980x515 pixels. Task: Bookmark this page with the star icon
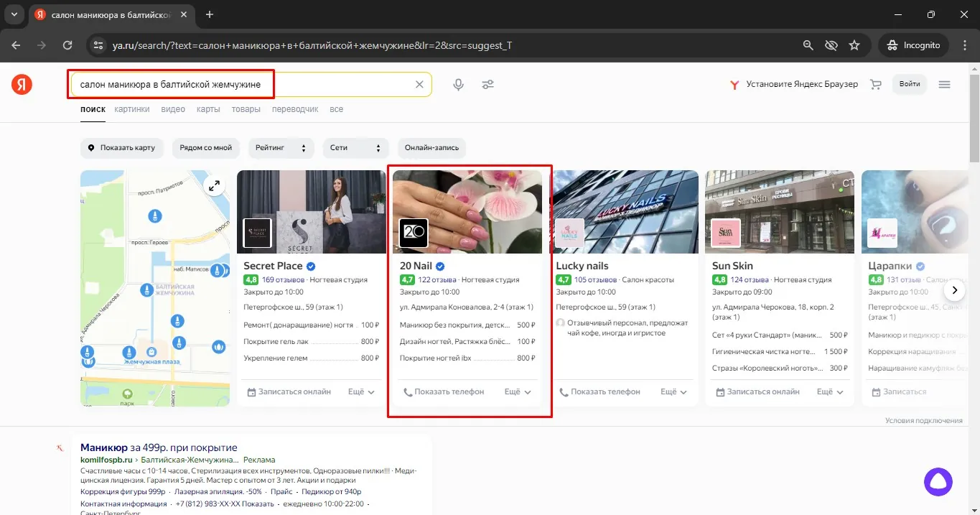click(x=854, y=45)
